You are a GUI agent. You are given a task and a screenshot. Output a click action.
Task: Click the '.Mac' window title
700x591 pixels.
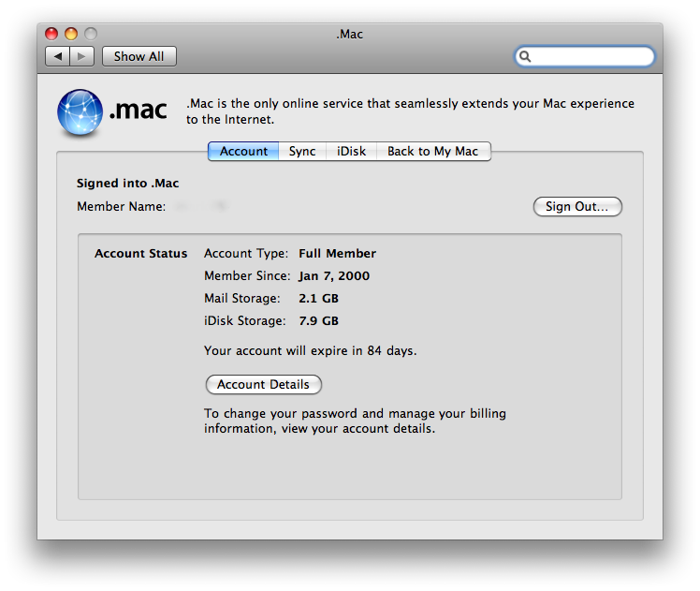(x=350, y=34)
